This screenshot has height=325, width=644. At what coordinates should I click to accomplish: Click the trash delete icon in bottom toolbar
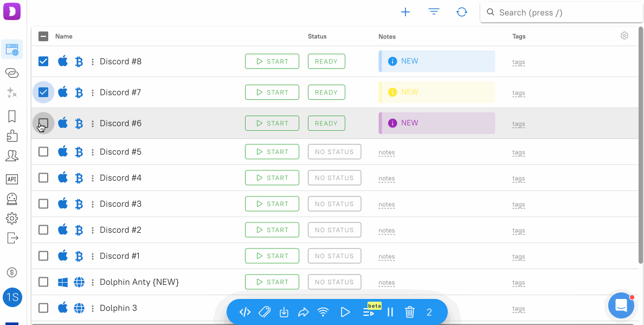[410, 312]
